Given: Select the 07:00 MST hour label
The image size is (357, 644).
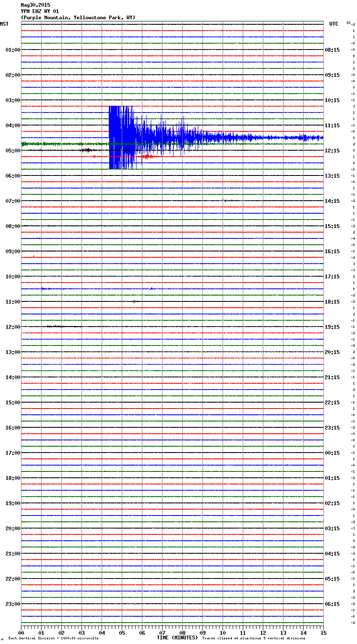Looking at the screenshot, I should point(13,201).
